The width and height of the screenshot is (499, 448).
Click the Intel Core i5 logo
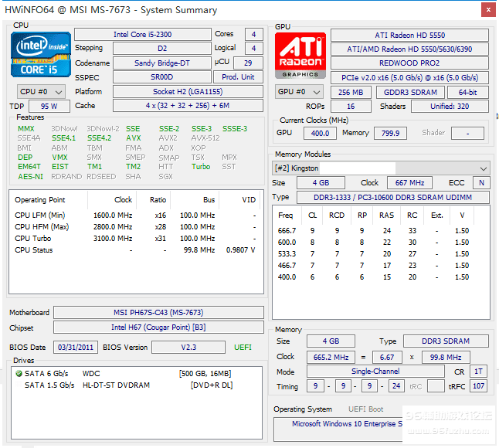(x=39, y=54)
